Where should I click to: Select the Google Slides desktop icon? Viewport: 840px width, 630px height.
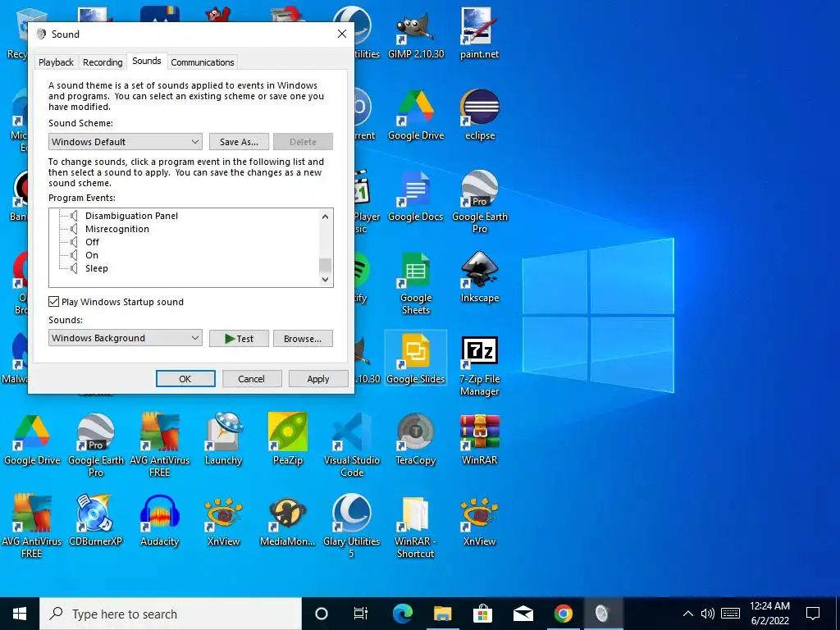(416, 358)
